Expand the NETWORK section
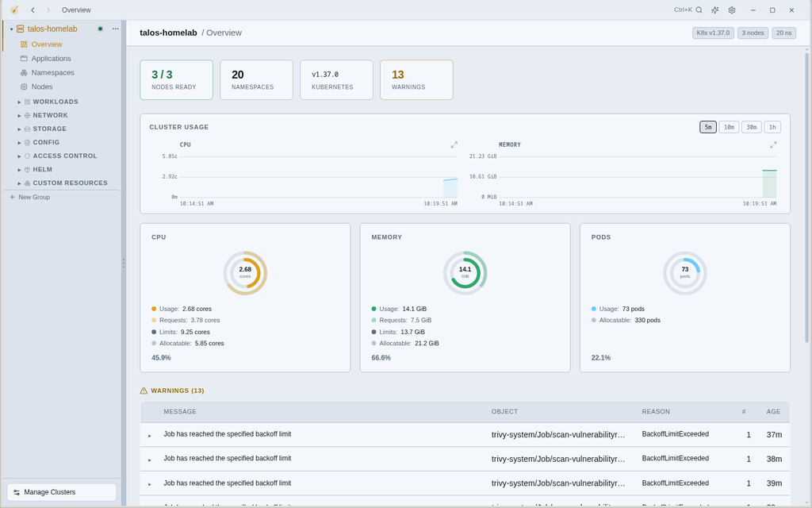 click(x=19, y=115)
